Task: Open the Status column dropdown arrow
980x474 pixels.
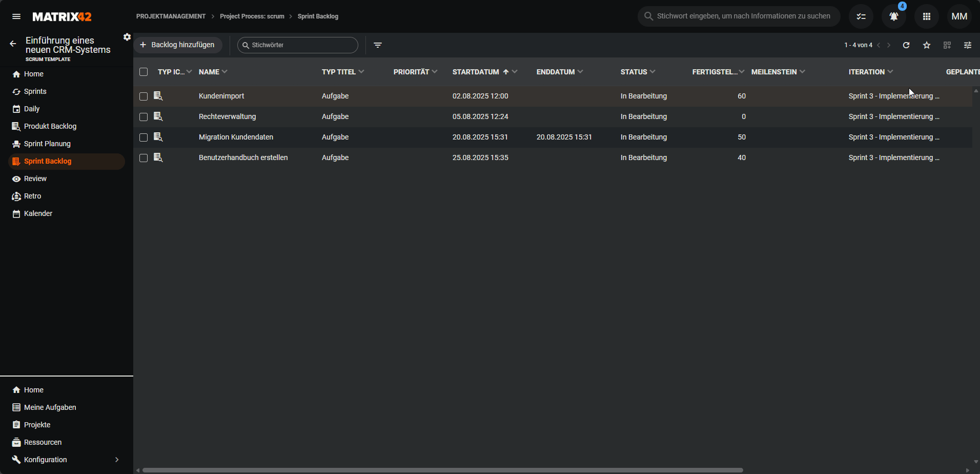Action: (652, 72)
